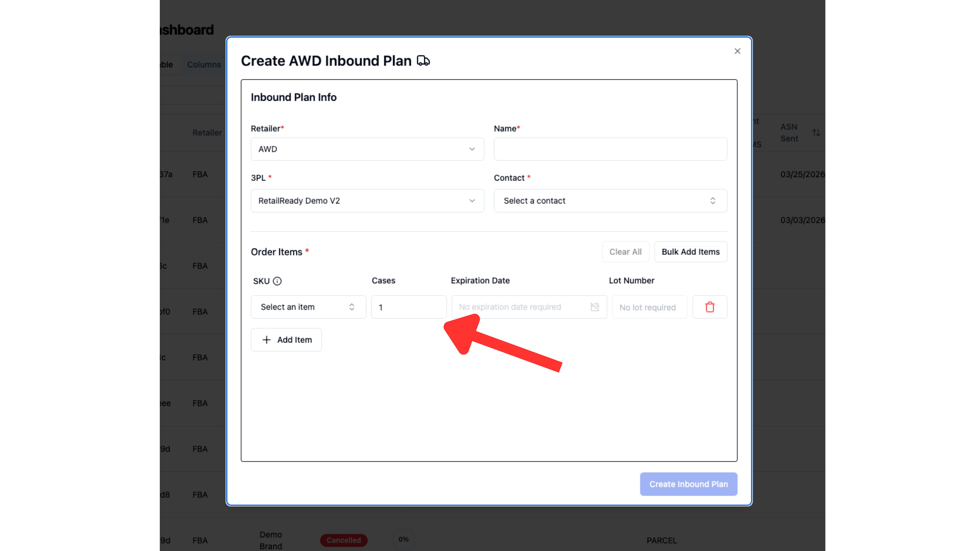980x551 pixels.
Task: Delete the order item row with trash icon
Action: 710,307
